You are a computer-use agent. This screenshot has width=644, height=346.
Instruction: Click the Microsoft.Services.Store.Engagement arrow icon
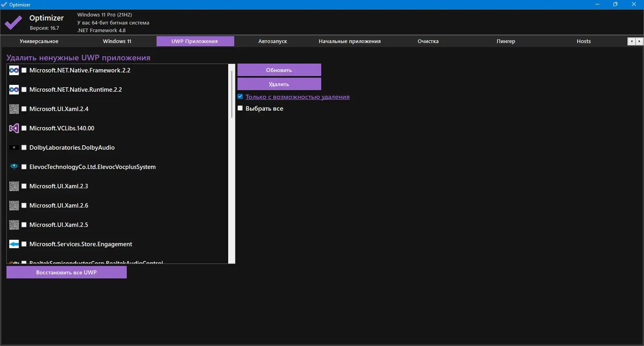14,244
